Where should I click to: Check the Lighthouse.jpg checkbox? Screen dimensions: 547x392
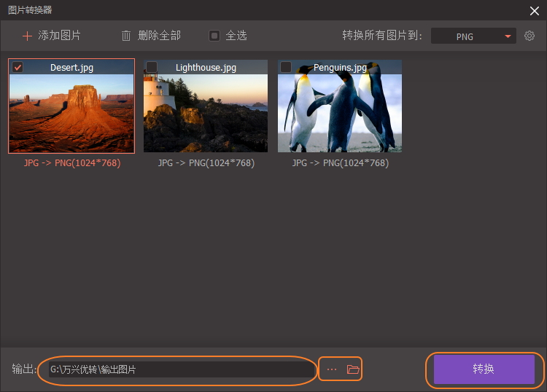(152, 67)
